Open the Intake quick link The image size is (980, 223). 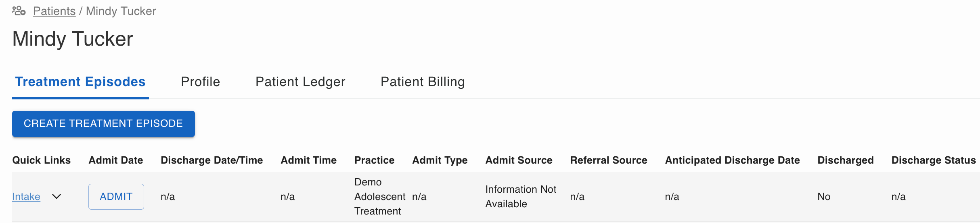[x=26, y=197]
